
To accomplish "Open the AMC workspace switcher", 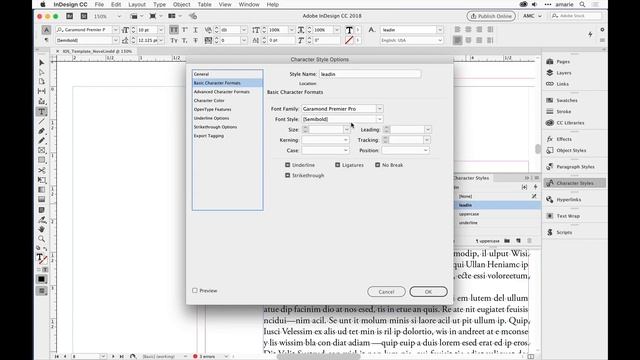I will pos(532,16).
